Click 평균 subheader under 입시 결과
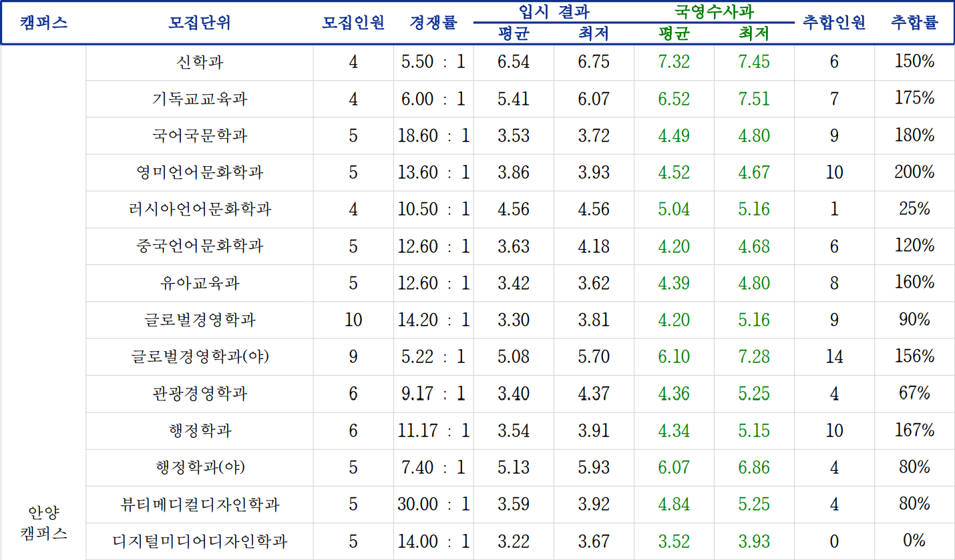 pos(514,33)
